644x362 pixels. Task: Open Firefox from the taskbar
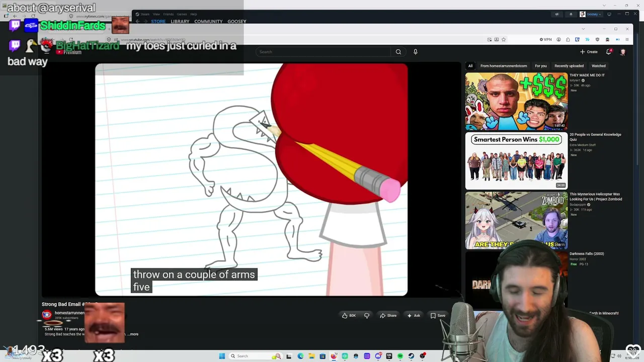click(x=334, y=356)
